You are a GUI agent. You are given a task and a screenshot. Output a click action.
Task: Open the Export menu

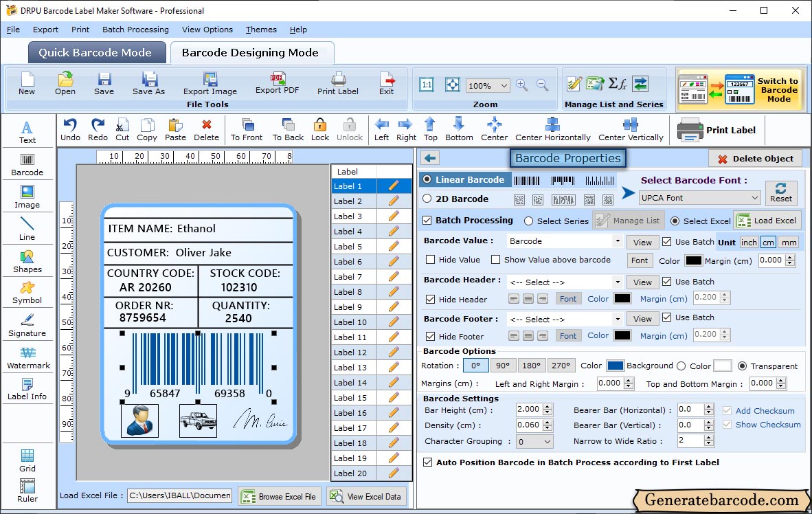coord(45,30)
